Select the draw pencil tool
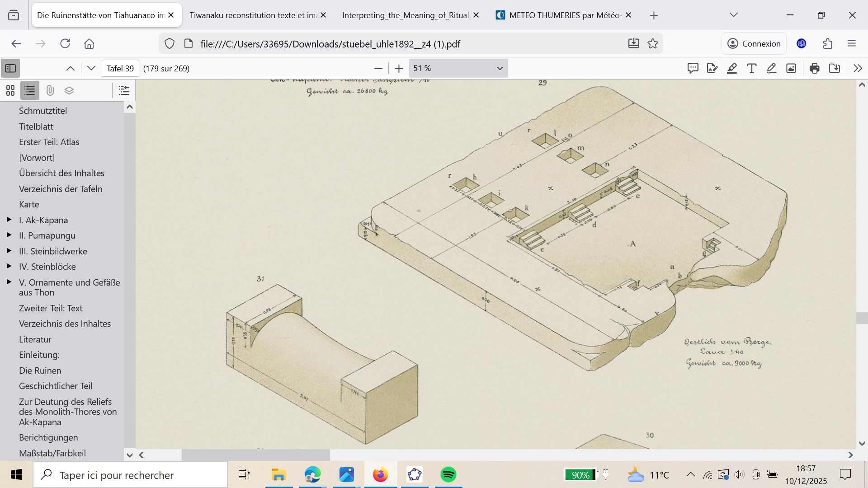 click(x=771, y=68)
